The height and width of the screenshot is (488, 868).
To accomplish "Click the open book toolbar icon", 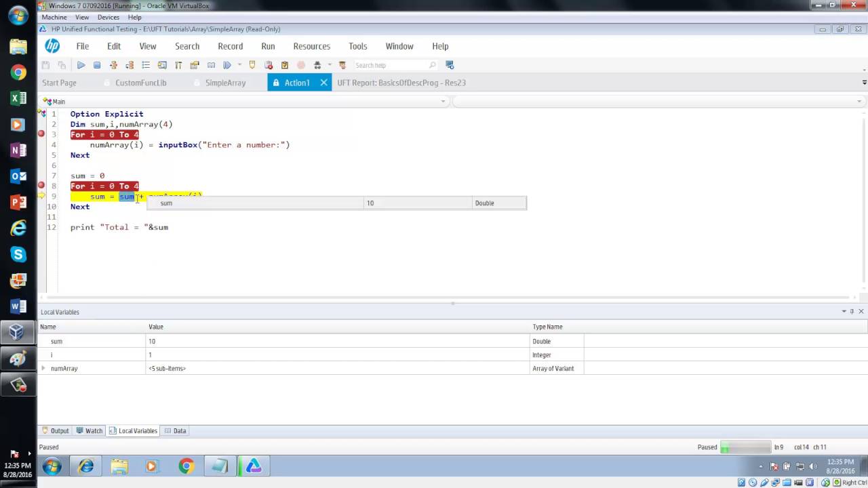I will [211, 65].
